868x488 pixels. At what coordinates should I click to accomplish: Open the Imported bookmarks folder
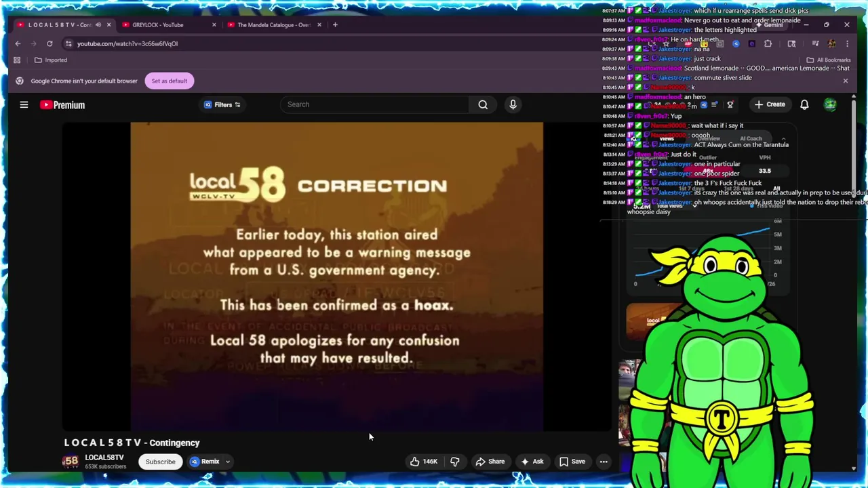[x=51, y=60]
